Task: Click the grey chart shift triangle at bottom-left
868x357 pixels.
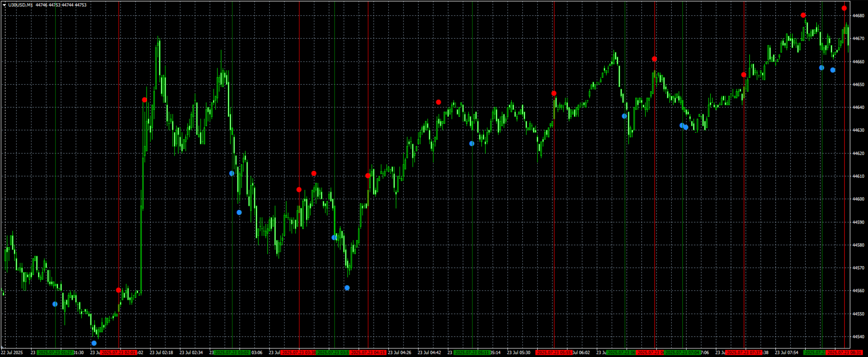Action: (x=2, y=347)
